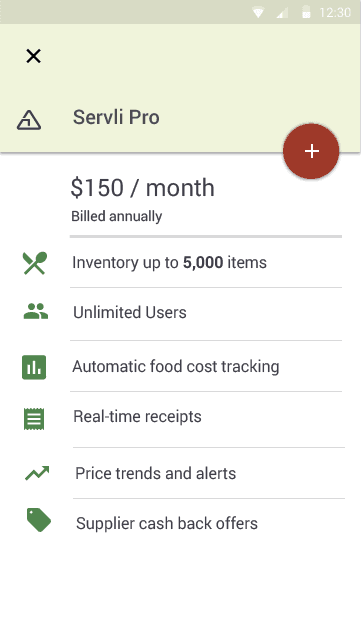The image size is (361, 640).
Task: Close the Servli Pro plan screen
Action: click(x=33, y=56)
